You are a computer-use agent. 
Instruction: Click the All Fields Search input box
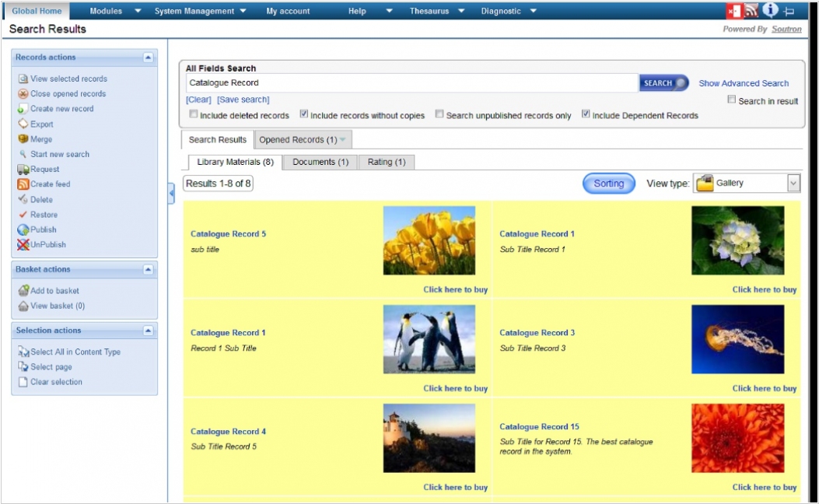click(411, 83)
